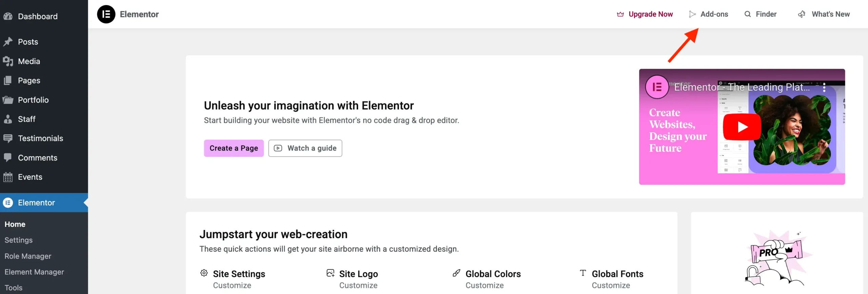
Task: Open the Comments menu item
Action: tap(44, 158)
